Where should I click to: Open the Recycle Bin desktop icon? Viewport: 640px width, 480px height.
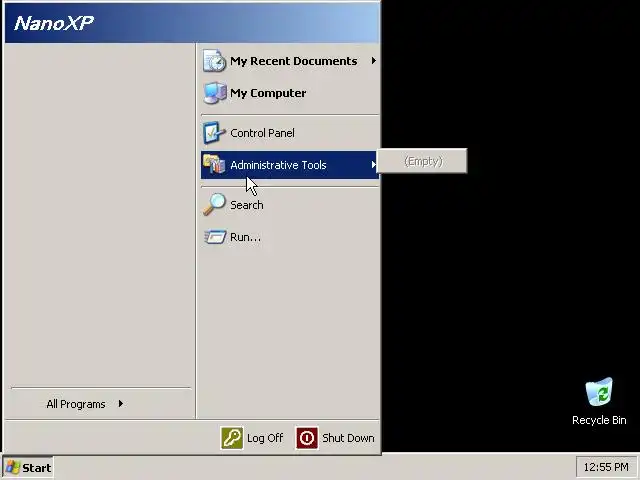(x=599, y=392)
